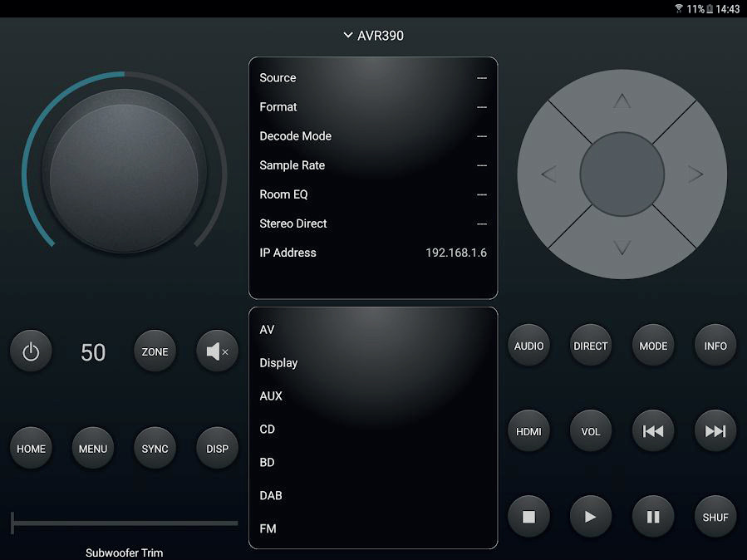This screenshot has height=560, width=747.
Task: Tap the right arrow on the navigation pad
Action: pyautogui.click(x=695, y=174)
